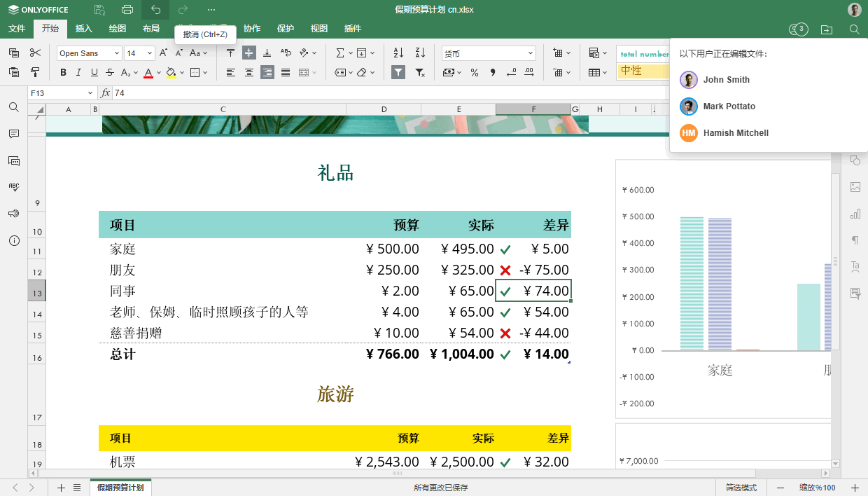Open chart settings in the right sidebar
Screen dimensions: 868x496
pos(855,214)
